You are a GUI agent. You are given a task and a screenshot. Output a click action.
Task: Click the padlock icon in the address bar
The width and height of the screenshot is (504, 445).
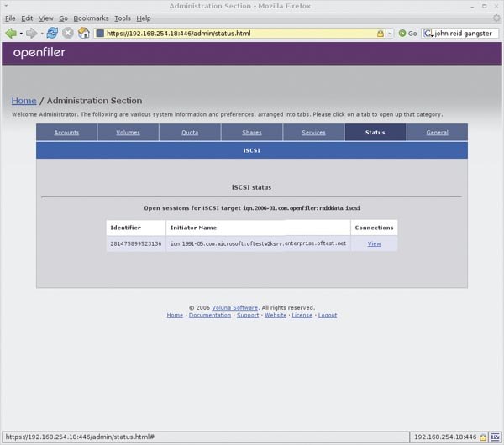pyautogui.click(x=381, y=34)
